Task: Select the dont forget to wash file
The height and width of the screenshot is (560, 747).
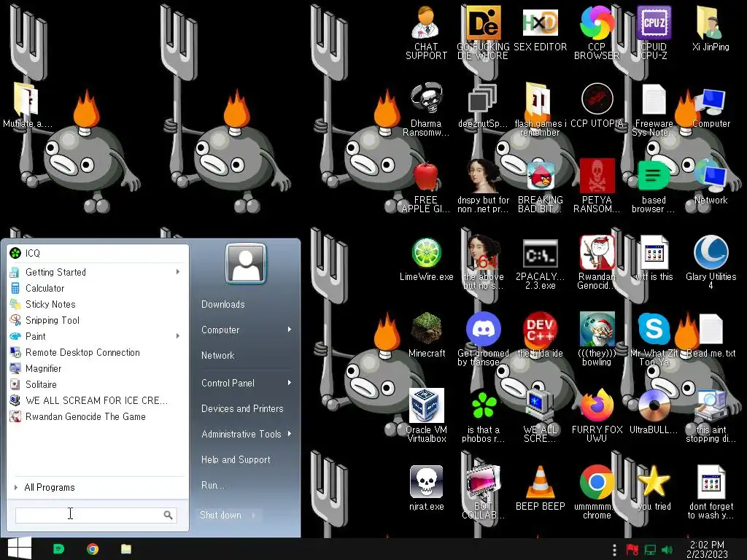Action: [711, 492]
